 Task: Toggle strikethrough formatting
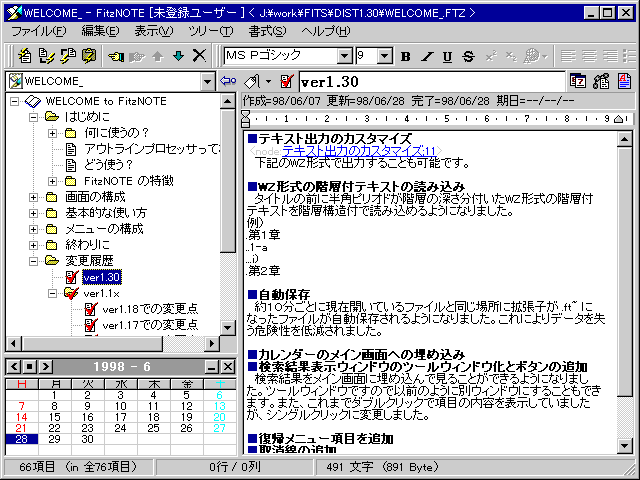pyautogui.click(x=468, y=56)
